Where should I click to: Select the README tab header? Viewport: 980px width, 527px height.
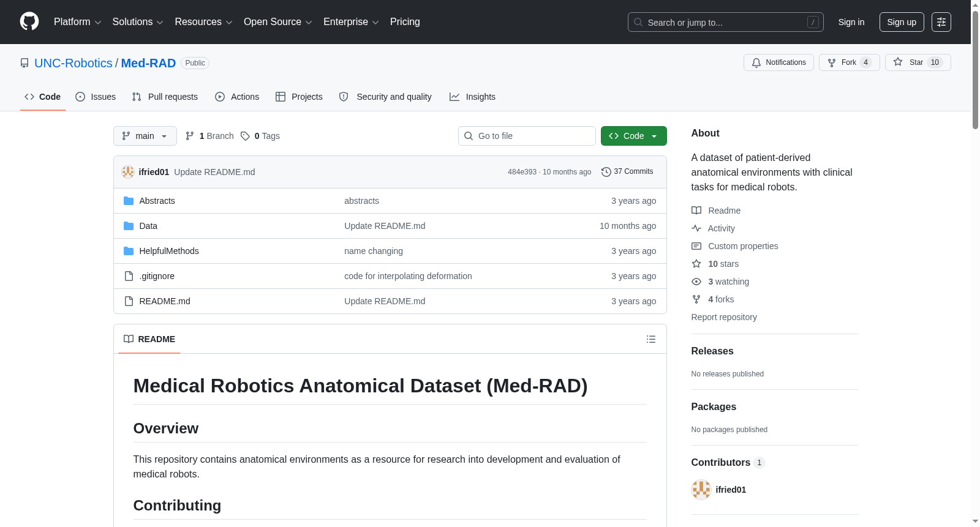coord(149,339)
